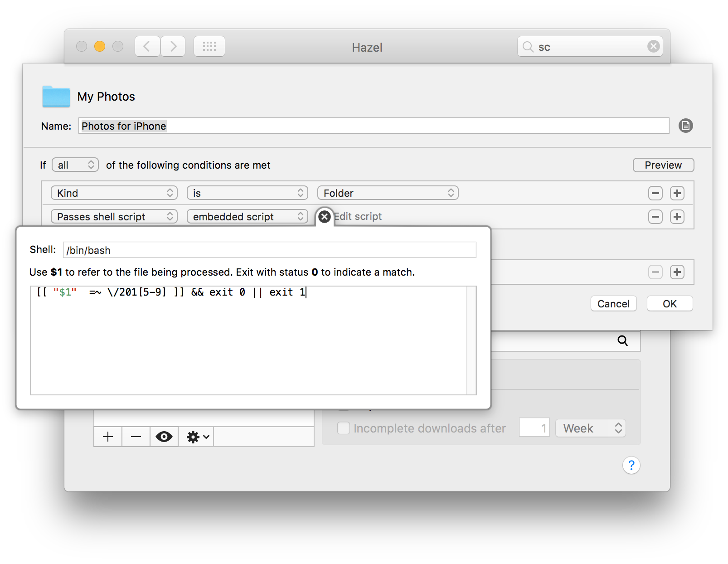The image size is (728, 564).
Task: Click the eye preview icon below the rules list
Action: [164, 437]
